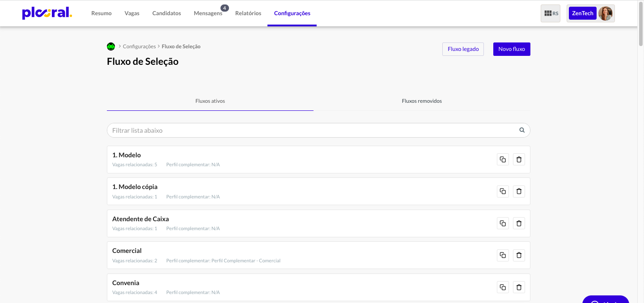
Task: Click 'Vagas relacionadas: 2' text
Action: pos(135,261)
